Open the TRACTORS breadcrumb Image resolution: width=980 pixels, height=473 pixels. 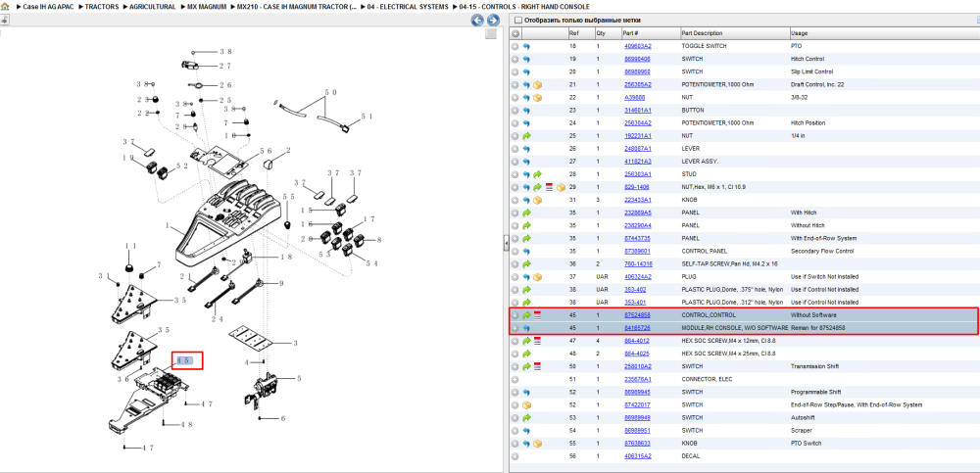click(x=101, y=7)
